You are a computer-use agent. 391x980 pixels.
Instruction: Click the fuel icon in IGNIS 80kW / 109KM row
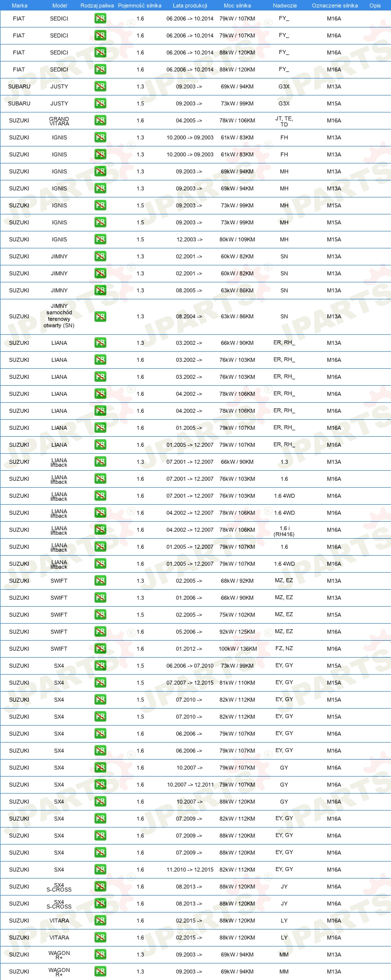100,239
